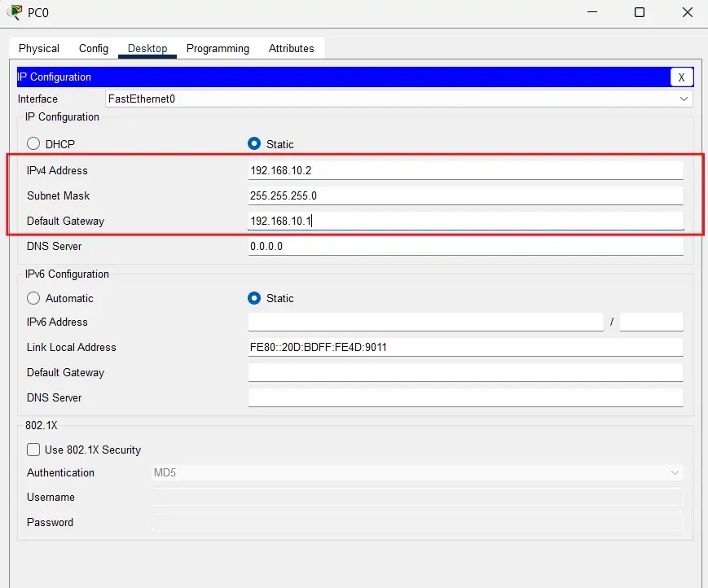Select Static IPv4 radio button

pos(254,144)
